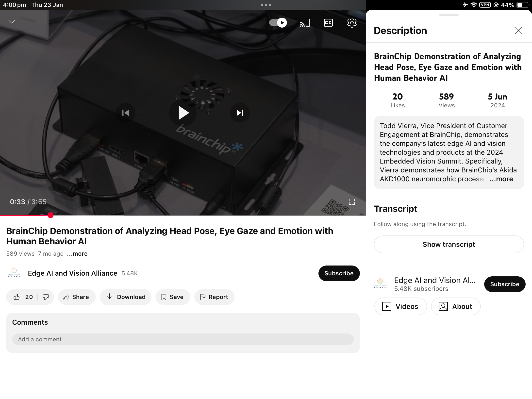Tap the Transcript heading
This screenshot has width=532, height=399.
pyautogui.click(x=396, y=209)
